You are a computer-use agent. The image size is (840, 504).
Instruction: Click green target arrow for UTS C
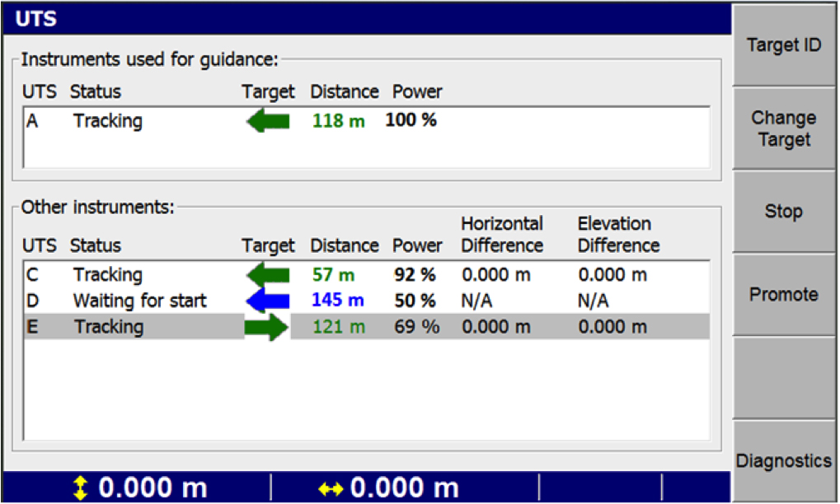pyautogui.click(x=268, y=275)
